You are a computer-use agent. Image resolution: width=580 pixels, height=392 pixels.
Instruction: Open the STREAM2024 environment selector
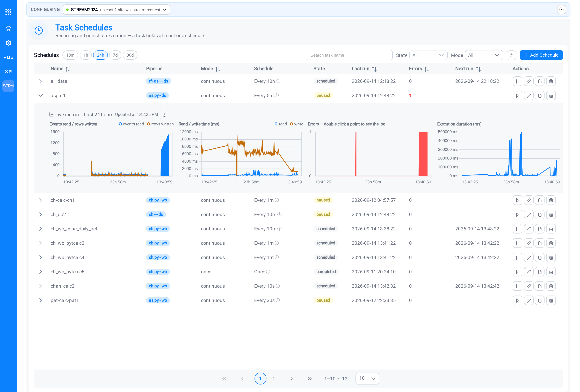click(116, 10)
